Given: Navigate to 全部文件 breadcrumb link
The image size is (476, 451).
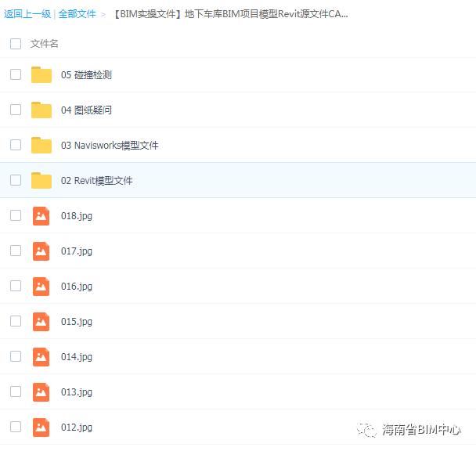Looking at the screenshot, I should pyautogui.click(x=77, y=14).
